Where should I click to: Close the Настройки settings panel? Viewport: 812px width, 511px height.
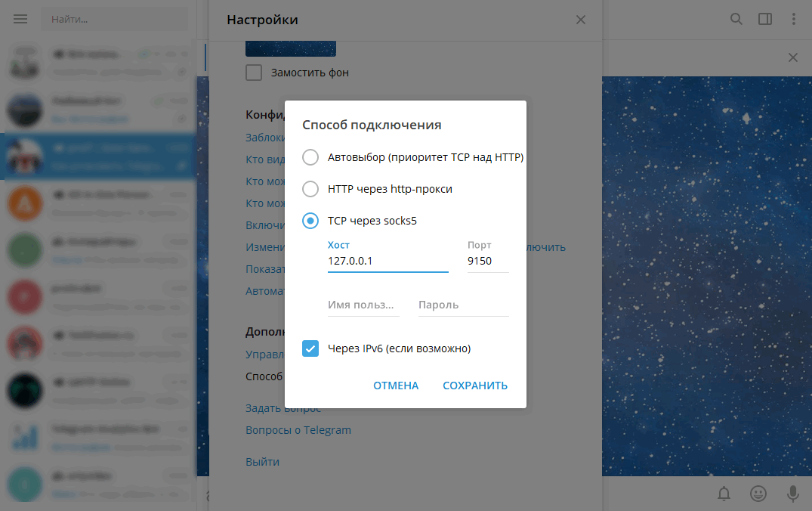(580, 20)
